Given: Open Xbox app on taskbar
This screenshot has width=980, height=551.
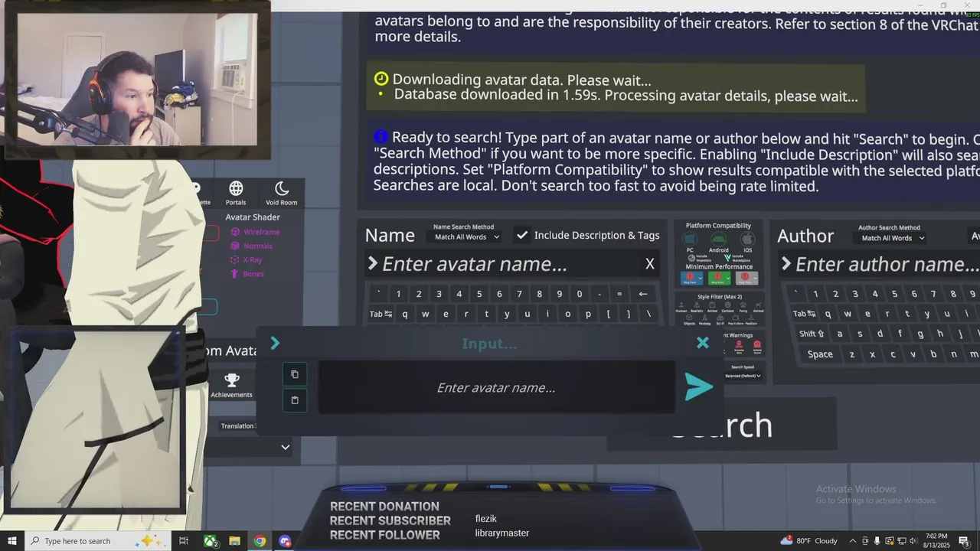Looking at the screenshot, I should tap(211, 541).
